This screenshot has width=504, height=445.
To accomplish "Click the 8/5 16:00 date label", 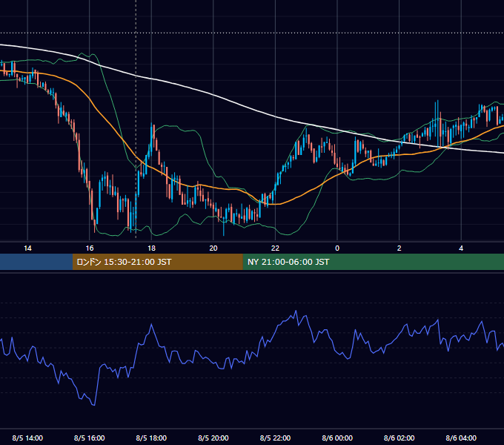I will 90,438.
